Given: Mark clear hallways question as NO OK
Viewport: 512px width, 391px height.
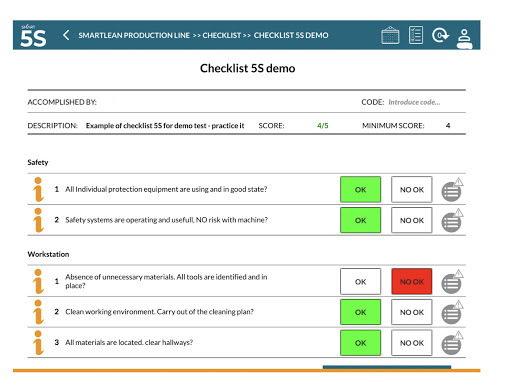Looking at the screenshot, I should coord(412,343).
